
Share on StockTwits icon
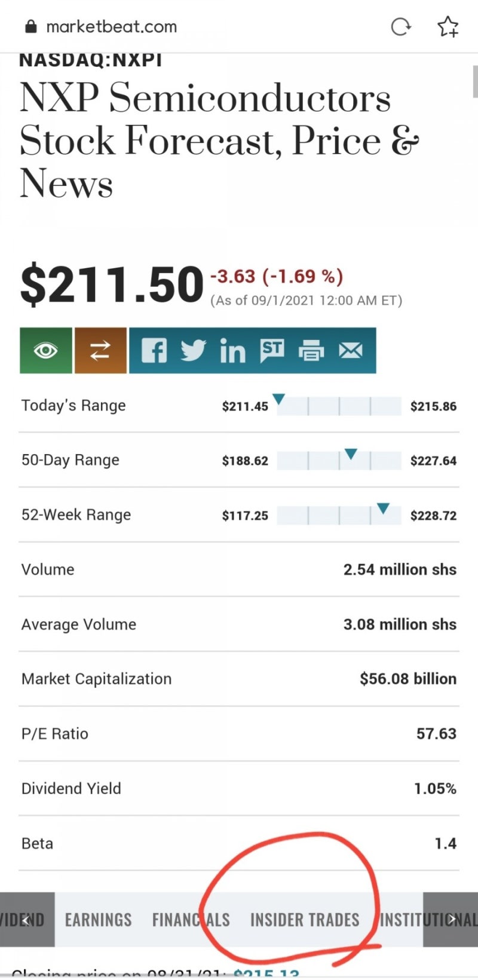pyautogui.click(x=272, y=350)
